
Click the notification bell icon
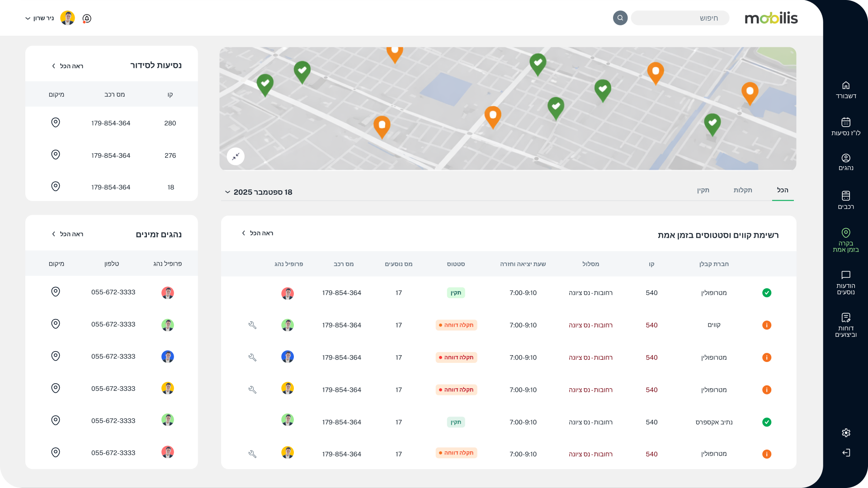[x=87, y=19]
